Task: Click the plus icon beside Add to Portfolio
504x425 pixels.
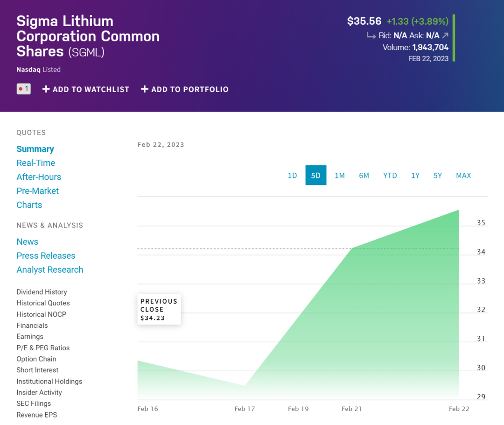Action: coord(145,89)
